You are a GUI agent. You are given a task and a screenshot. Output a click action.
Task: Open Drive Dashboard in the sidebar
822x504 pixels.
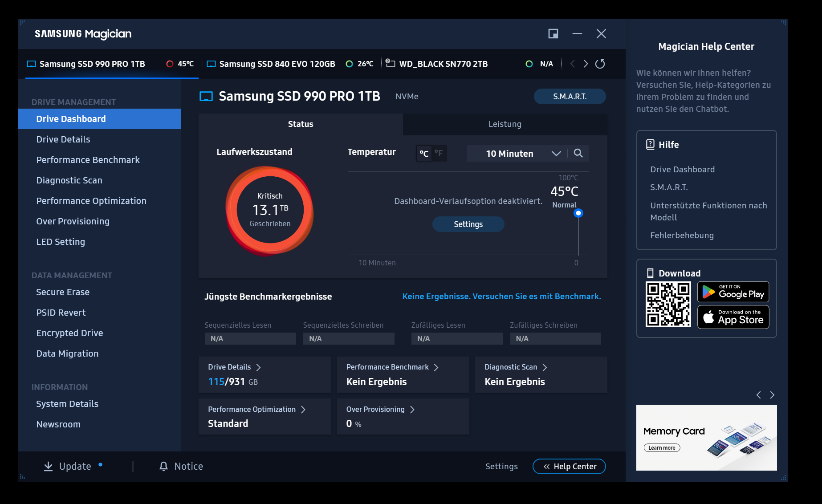(x=99, y=119)
